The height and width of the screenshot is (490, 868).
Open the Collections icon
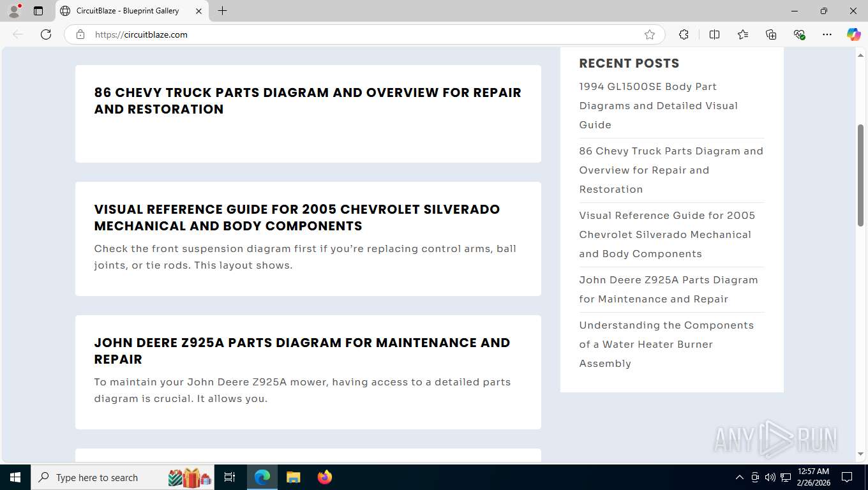(x=771, y=34)
